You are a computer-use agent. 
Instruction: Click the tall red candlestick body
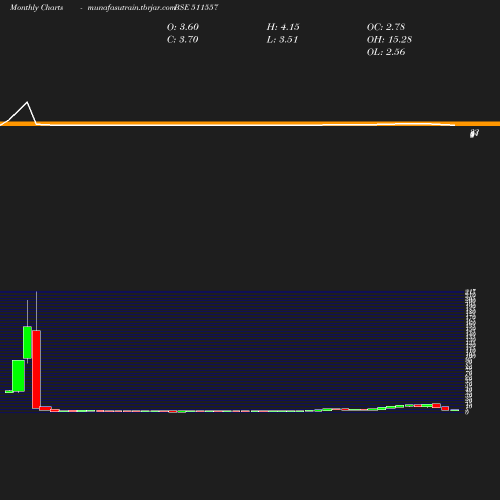click(36, 369)
